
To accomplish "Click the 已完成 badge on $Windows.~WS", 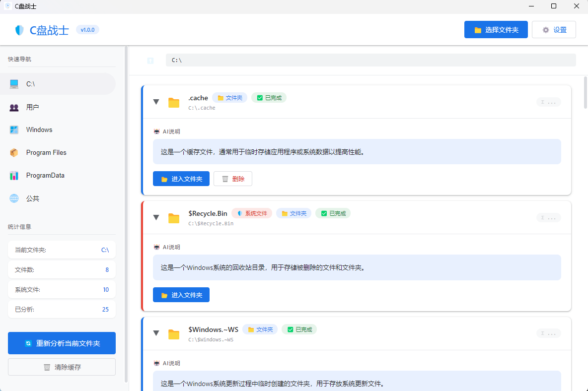I will pyautogui.click(x=299, y=329).
